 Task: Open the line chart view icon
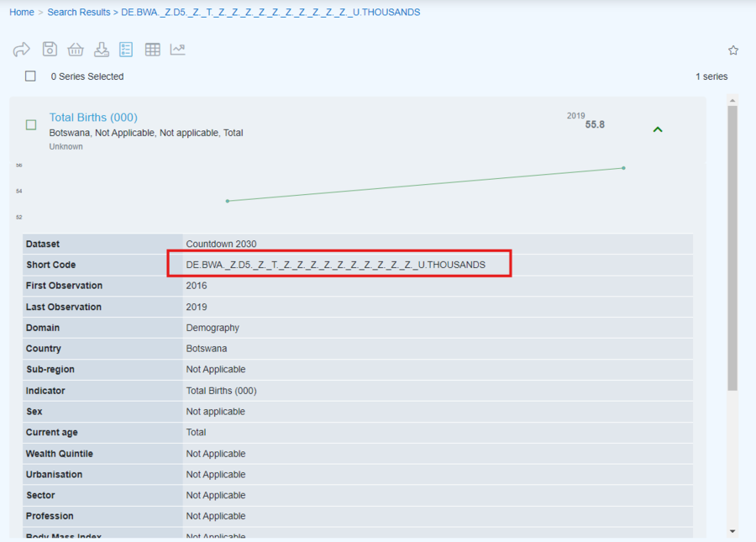click(x=177, y=50)
